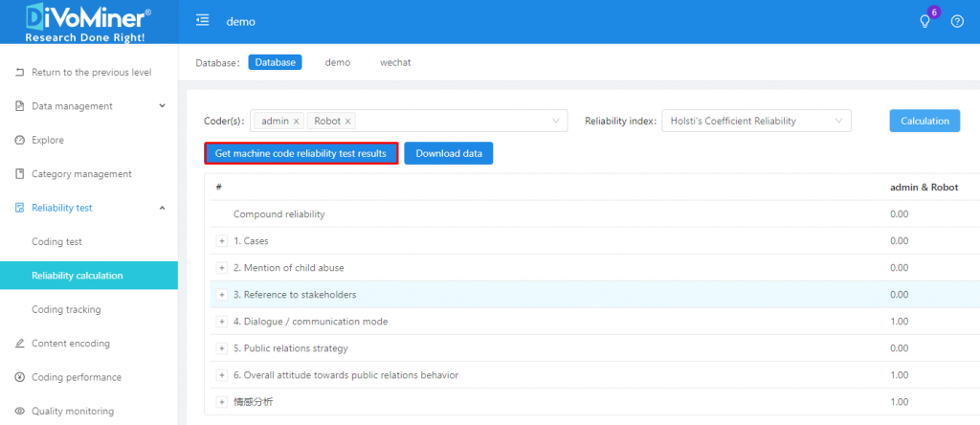Click the help question mark icon
This screenshot has height=425, width=980.
(x=957, y=22)
